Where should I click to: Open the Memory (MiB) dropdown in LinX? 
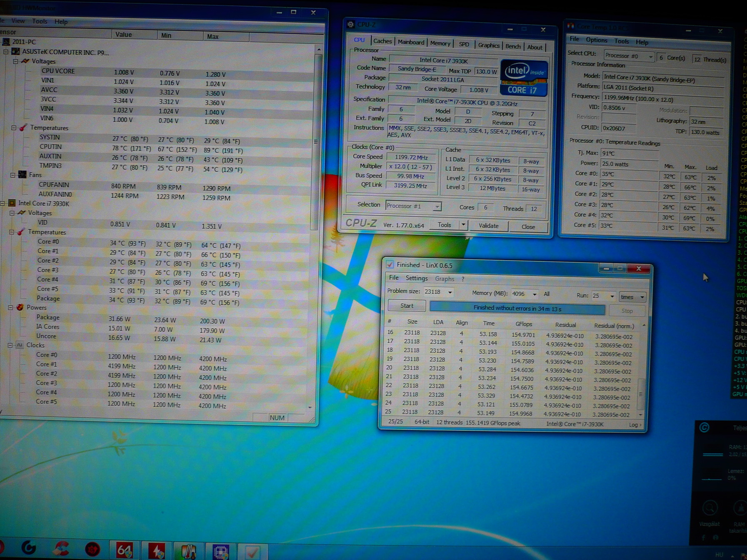tap(535, 294)
